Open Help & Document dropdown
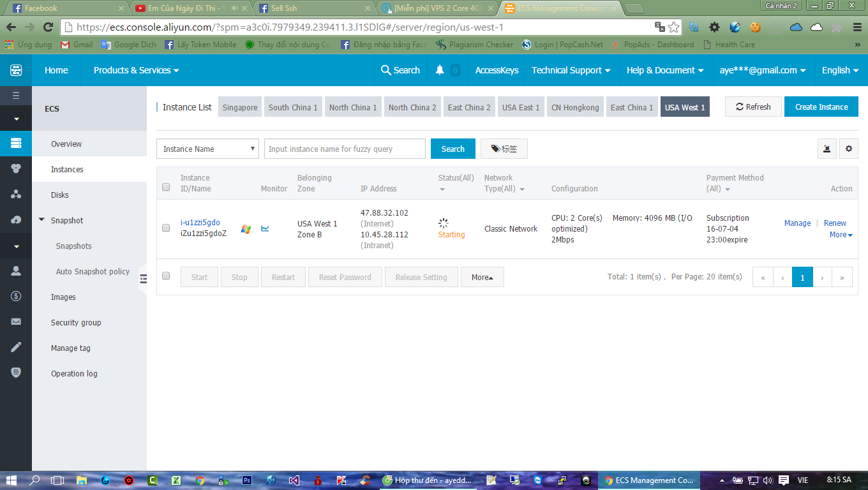 (x=665, y=70)
